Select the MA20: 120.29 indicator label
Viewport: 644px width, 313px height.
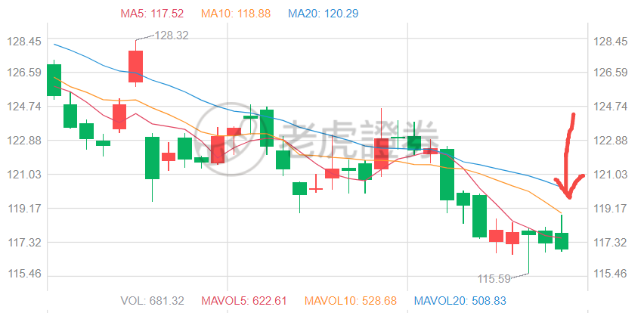coord(324,14)
